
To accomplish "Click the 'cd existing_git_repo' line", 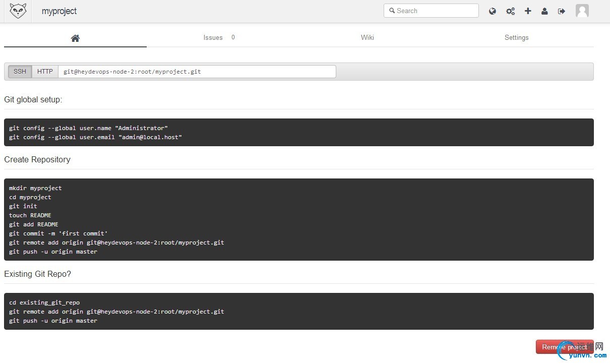I will tap(44, 302).
